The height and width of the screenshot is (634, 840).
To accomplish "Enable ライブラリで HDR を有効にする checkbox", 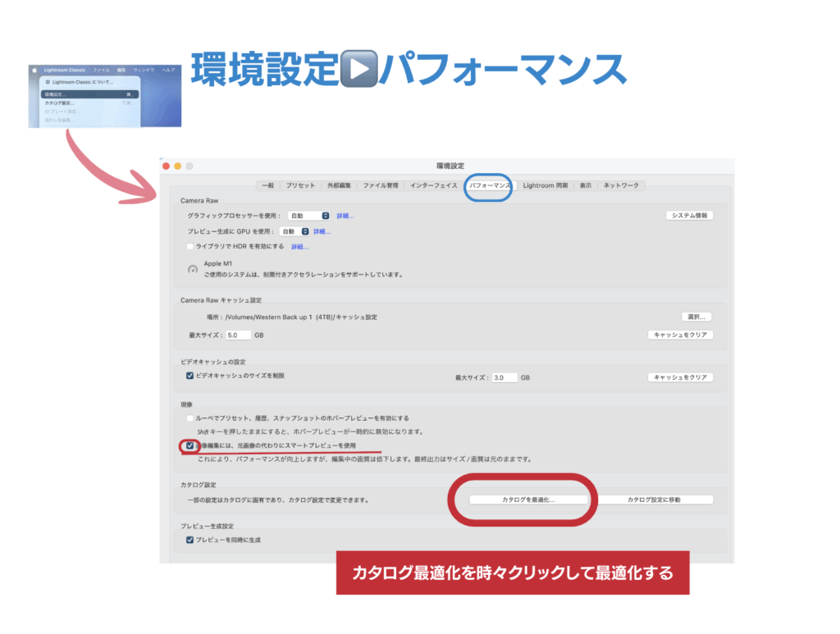I will 189,246.
